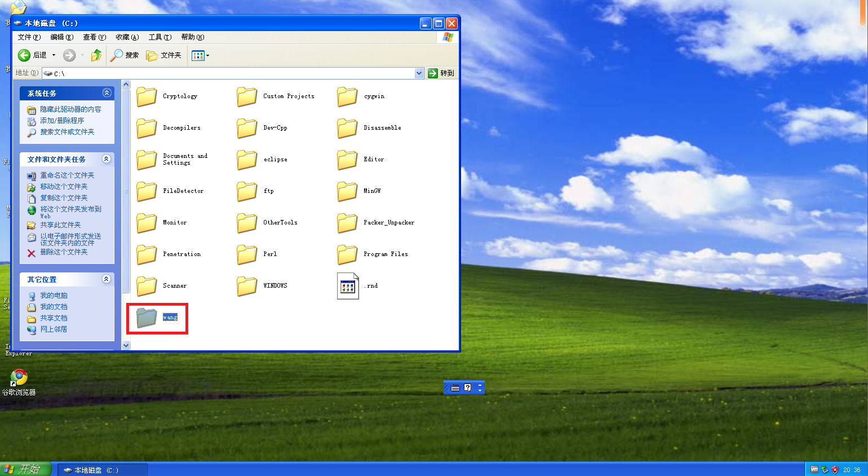Screen dimensions: 868x476
Task: Open the views icon dropdown
Action: (x=200, y=55)
